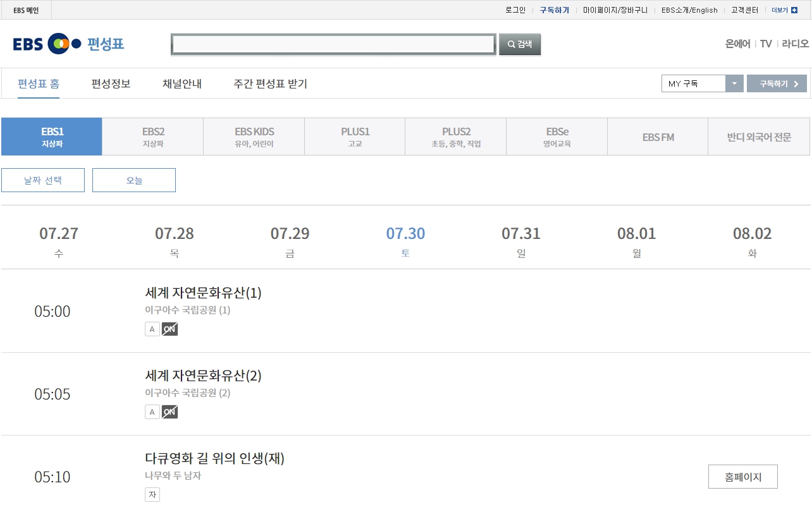Image resolution: width=812 pixels, height=512 pixels.
Task: Click program title 세계 자연문화유산(2)
Action: 203,375
